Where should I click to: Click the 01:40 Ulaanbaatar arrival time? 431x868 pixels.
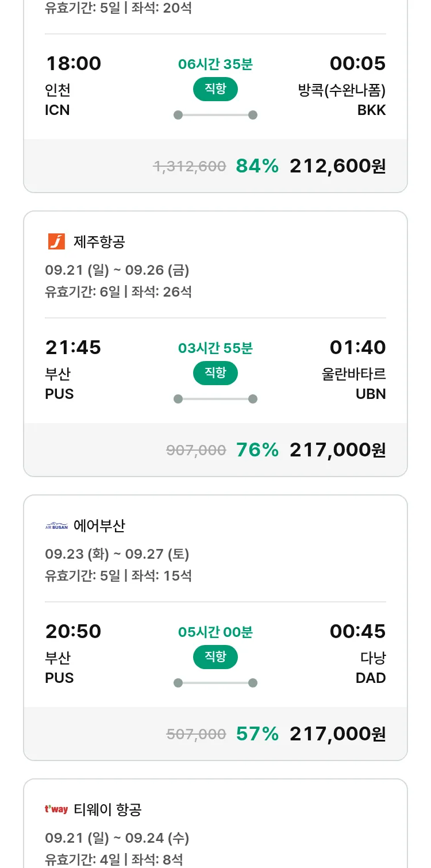[x=357, y=347]
